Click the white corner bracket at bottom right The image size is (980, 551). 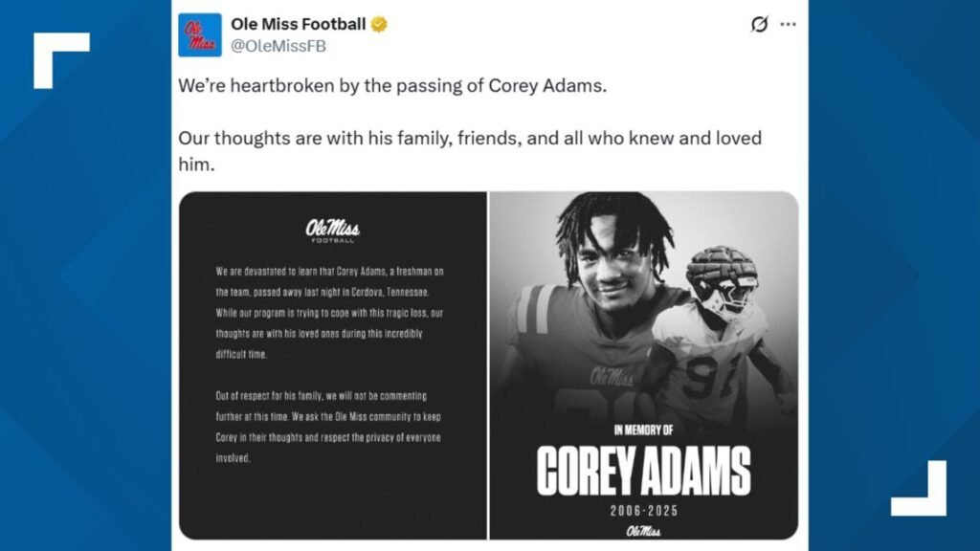point(918,488)
